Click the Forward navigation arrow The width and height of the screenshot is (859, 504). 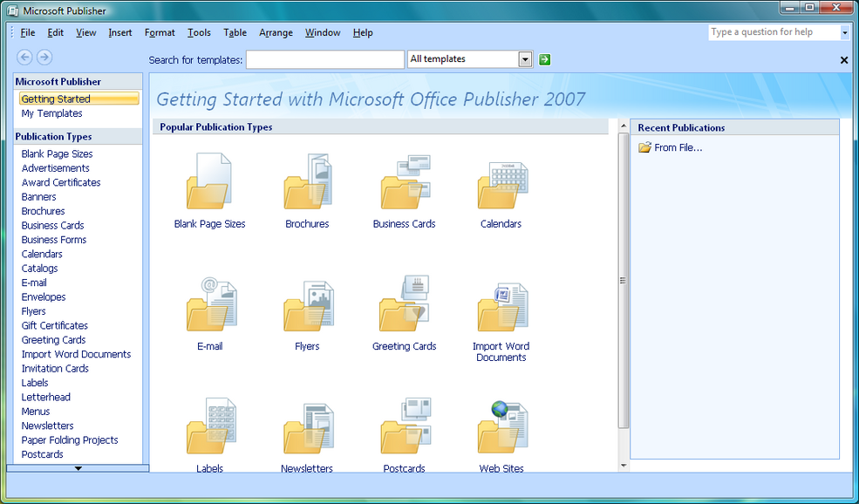tap(44, 57)
